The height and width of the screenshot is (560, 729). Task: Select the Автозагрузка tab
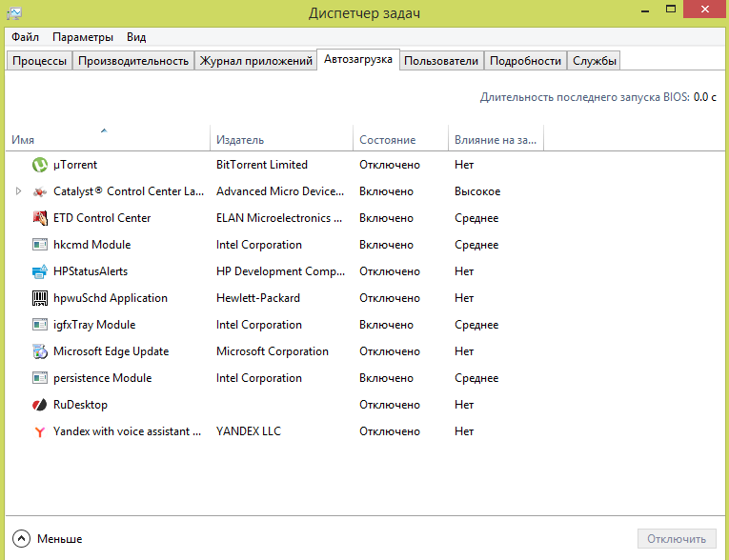[x=358, y=59]
